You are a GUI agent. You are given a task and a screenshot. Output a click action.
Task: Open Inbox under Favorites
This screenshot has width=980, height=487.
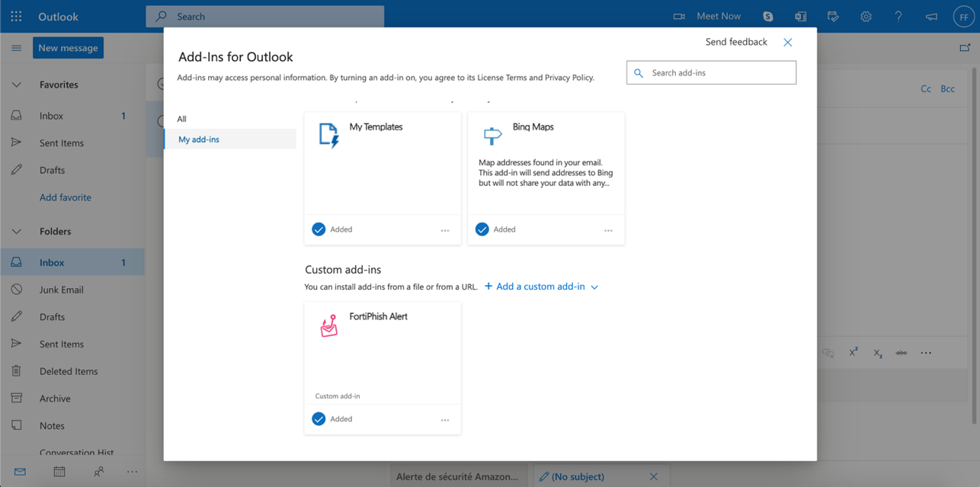(x=72, y=116)
